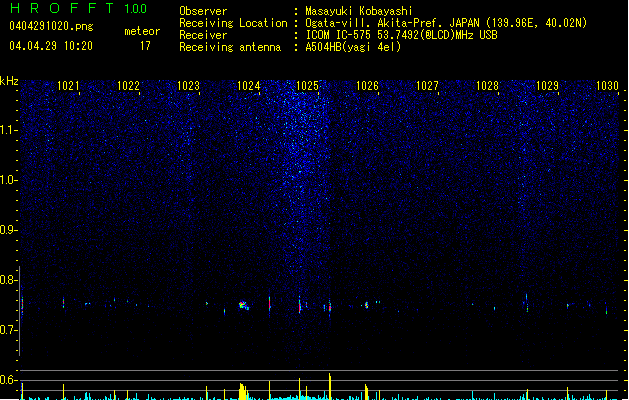Click the tallest yellow power spike after 1025
This screenshot has height=400, width=629.
pos(330,386)
